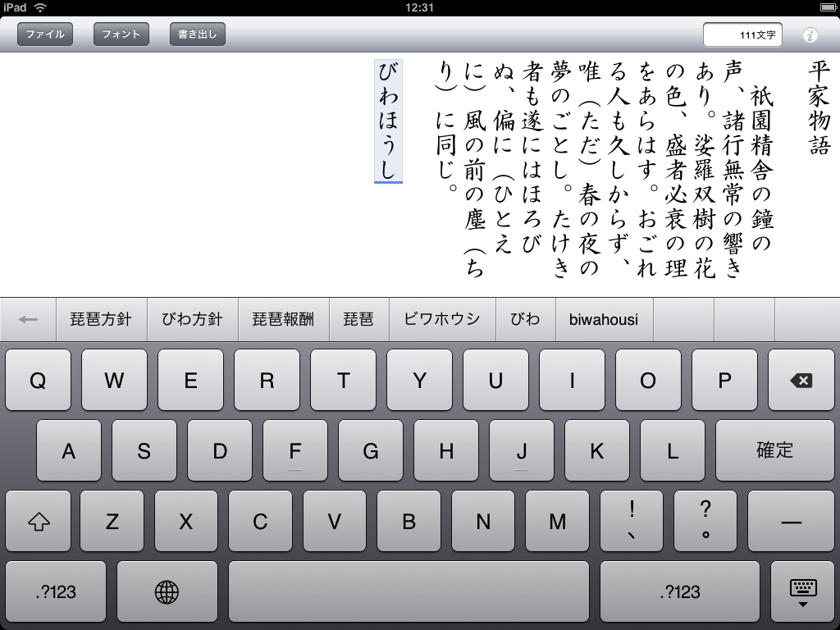
Task: Select candidate 琵琶方針
Action: 101,319
